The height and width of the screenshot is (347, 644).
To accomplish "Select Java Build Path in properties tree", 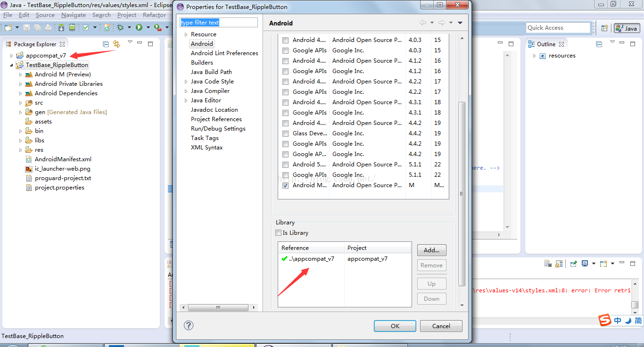I will coord(211,72).
